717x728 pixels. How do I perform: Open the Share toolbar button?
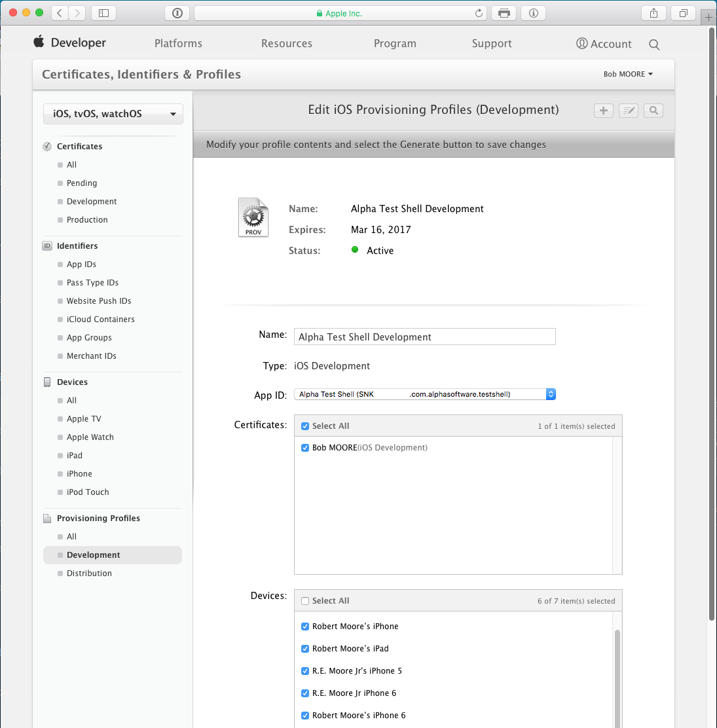(x=654, y=13)
